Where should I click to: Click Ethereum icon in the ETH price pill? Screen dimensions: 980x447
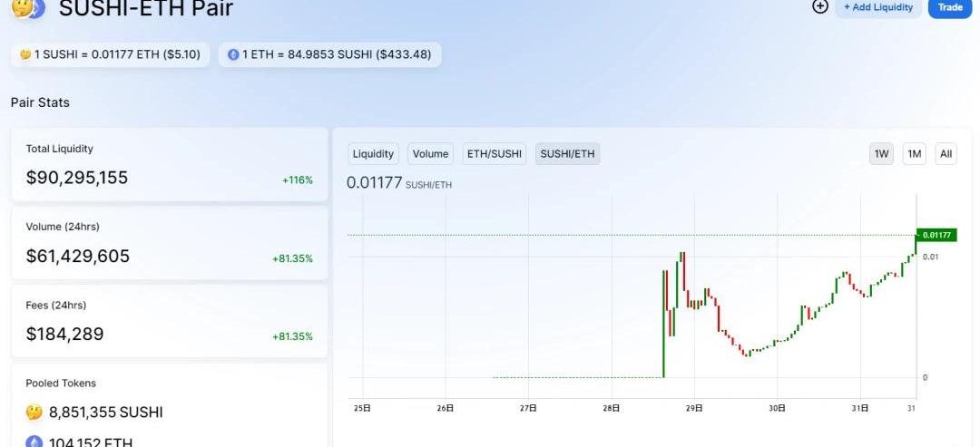(x=233, y=54)
